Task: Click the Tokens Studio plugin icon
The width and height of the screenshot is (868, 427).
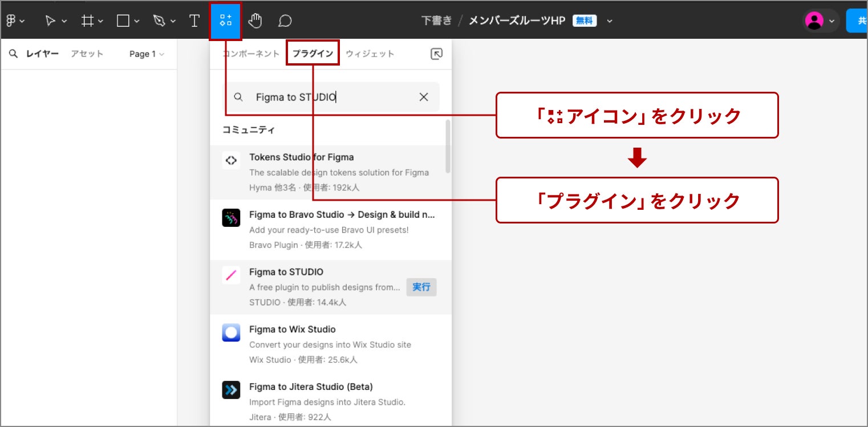Action: pyautogui.click(x=231, y=160)
